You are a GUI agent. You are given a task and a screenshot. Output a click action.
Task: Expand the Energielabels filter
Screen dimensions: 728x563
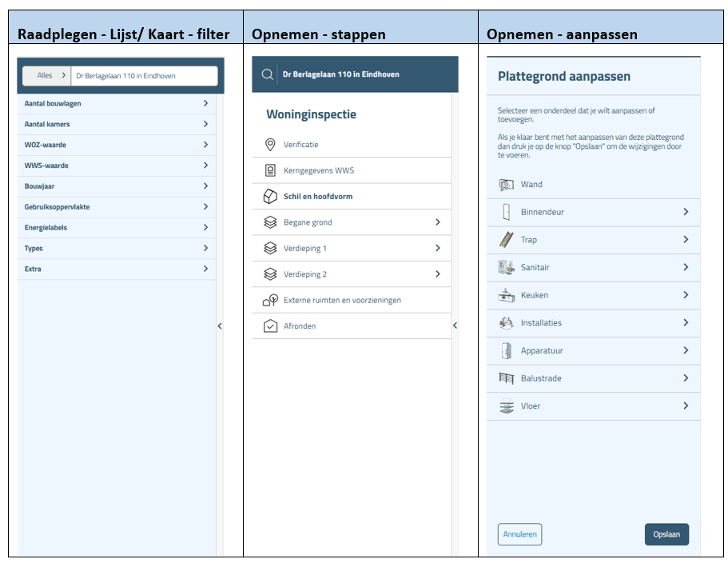click(x=205, y=228)
